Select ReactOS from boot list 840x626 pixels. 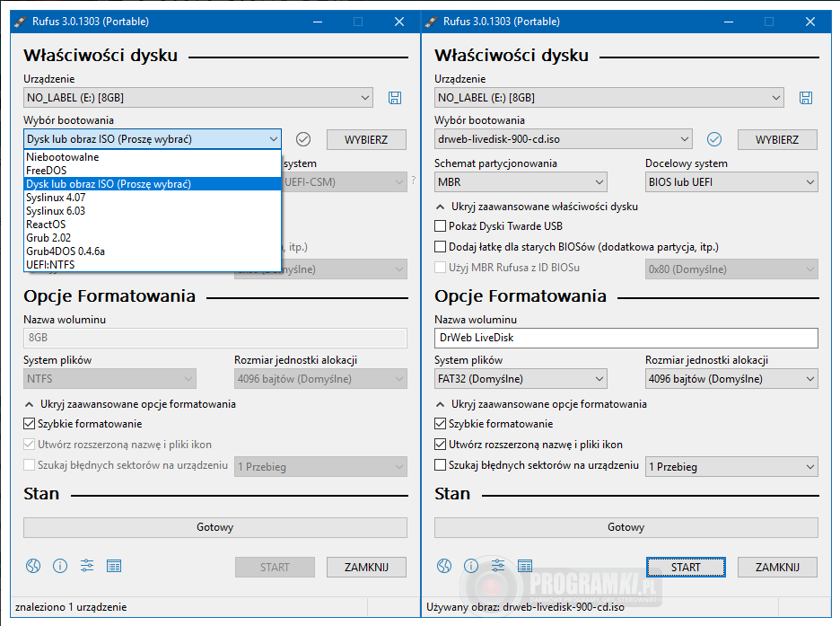click(153, 224)
